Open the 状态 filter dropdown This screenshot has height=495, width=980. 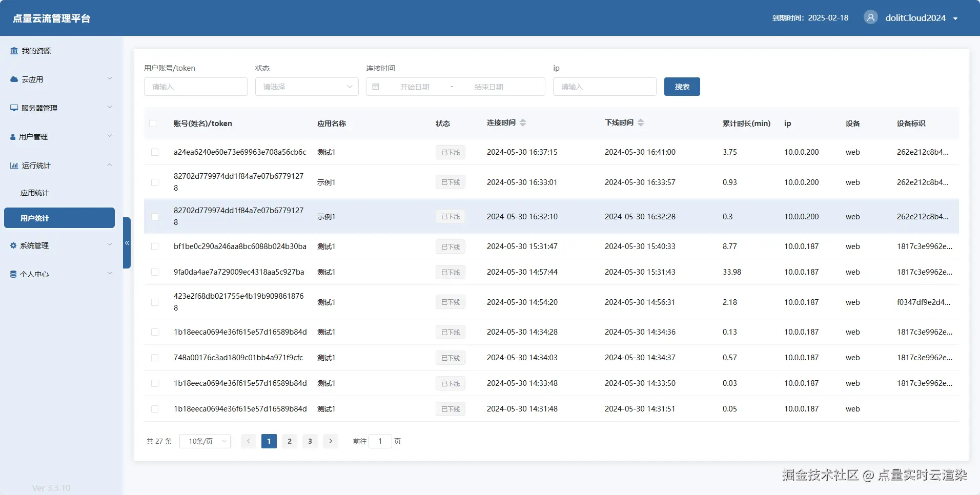pos(307,87)
